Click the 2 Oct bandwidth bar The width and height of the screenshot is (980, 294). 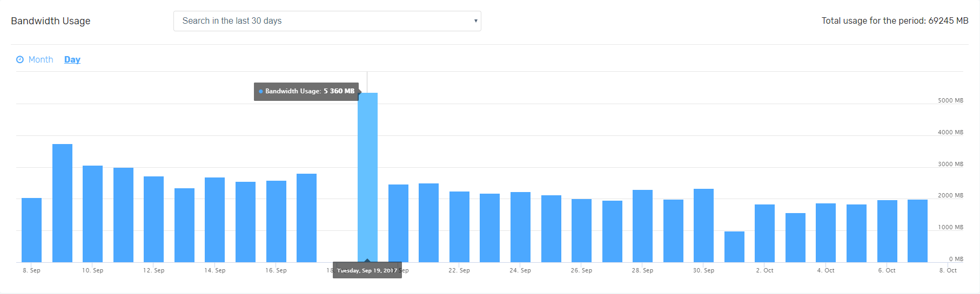point(764,234)
